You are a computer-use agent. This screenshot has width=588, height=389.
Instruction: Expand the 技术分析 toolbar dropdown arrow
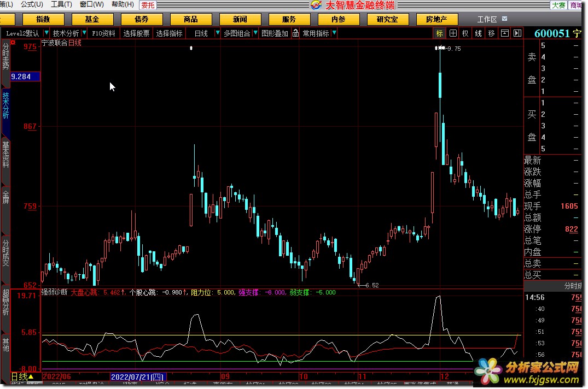[x=84, y=33]
